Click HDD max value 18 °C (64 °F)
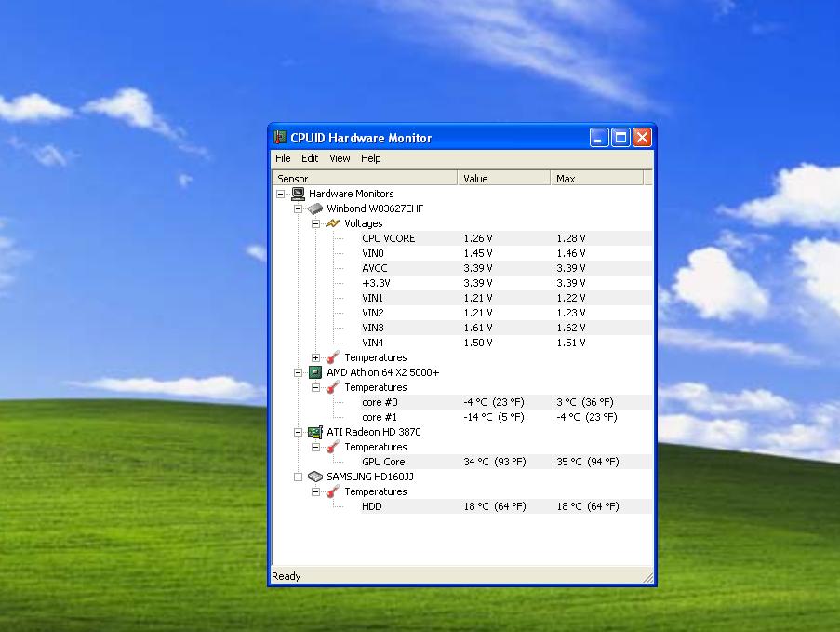840x632 pixels. point(588,506)
